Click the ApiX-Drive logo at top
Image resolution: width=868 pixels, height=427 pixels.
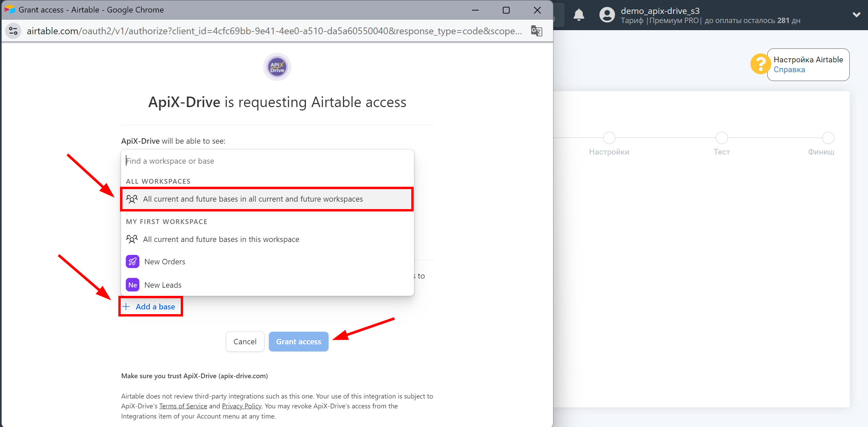[x=277, y=67]
